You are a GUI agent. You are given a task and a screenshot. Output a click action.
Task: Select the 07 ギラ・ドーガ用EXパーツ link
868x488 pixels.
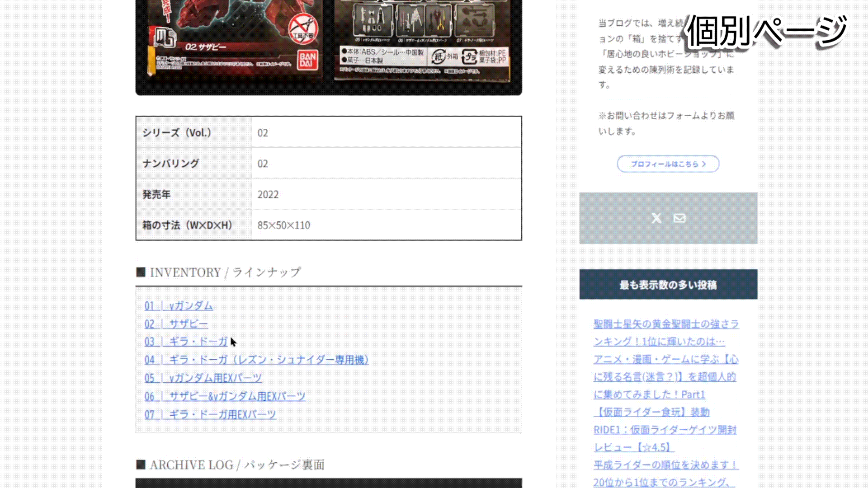[210, 414]
